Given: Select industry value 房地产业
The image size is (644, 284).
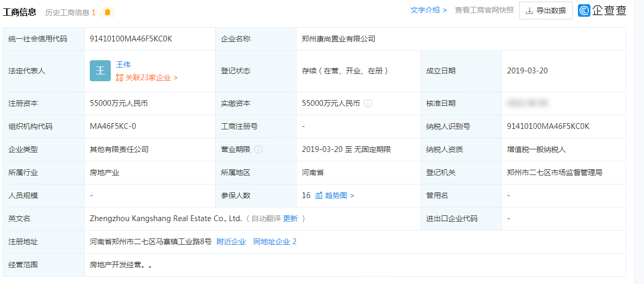Looking at the screenshot, I should click(104, 172).
